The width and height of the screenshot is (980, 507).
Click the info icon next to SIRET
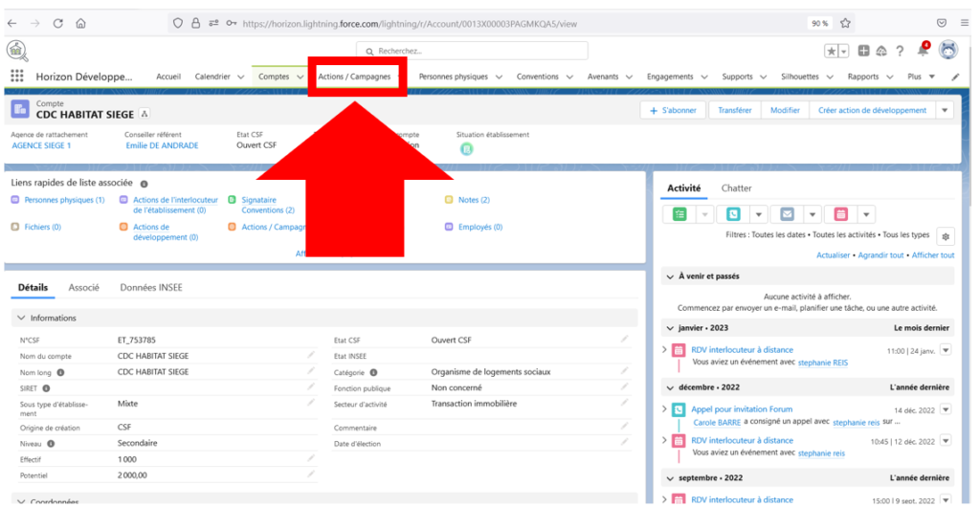[46, 388]
